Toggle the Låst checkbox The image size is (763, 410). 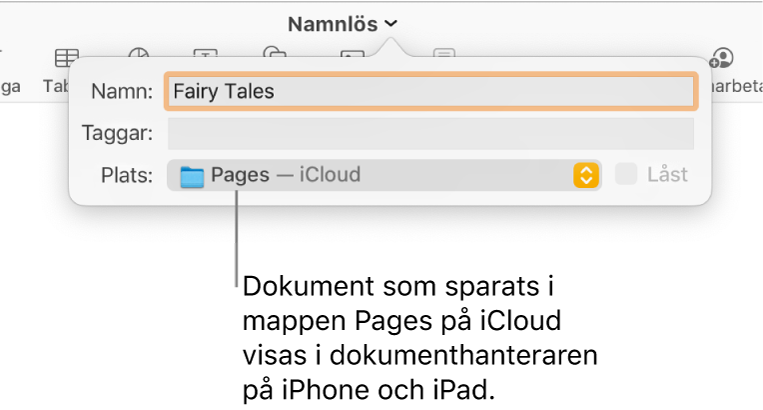point(626,175)
